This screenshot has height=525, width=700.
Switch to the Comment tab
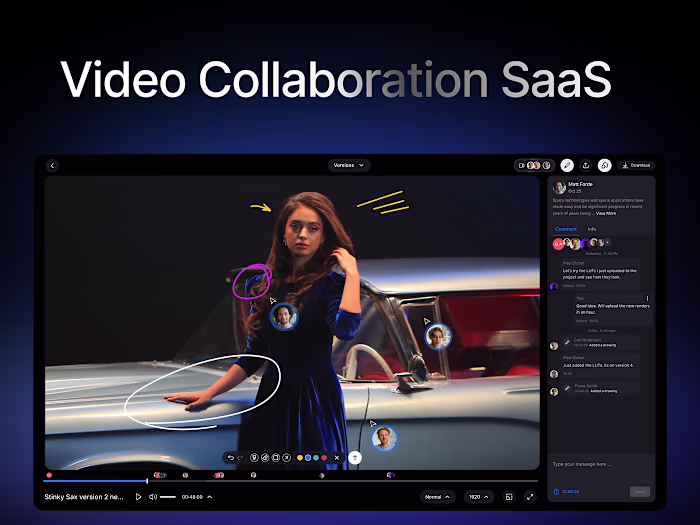(566, 229)
